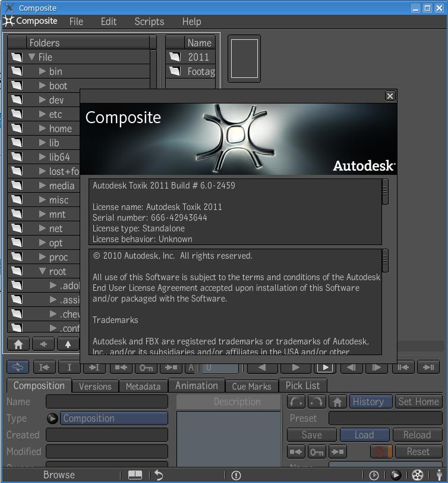Go to previous keyframe in the transport bar

tap(121, 367)
